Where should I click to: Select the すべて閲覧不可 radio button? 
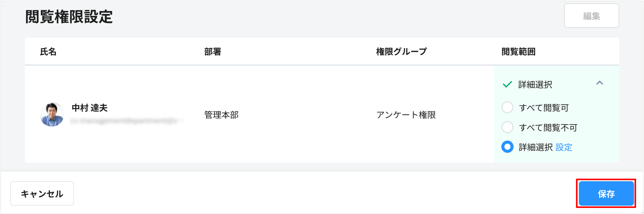507,127
